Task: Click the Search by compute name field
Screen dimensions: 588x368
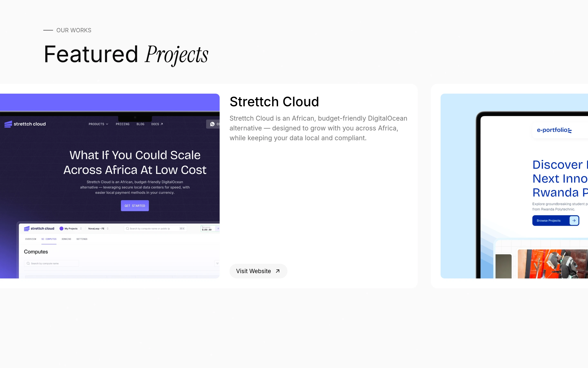Action: [x=51, y=263]
